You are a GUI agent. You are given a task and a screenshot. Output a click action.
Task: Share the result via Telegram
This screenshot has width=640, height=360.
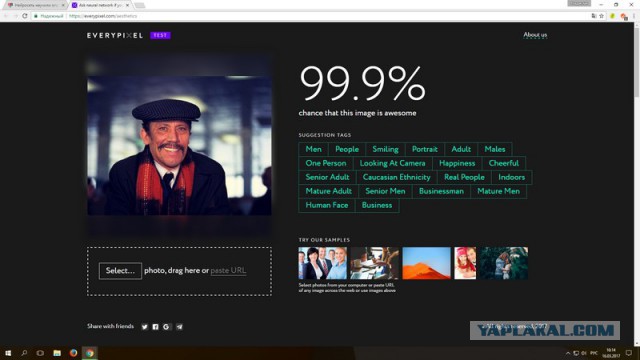click(179, 327)
